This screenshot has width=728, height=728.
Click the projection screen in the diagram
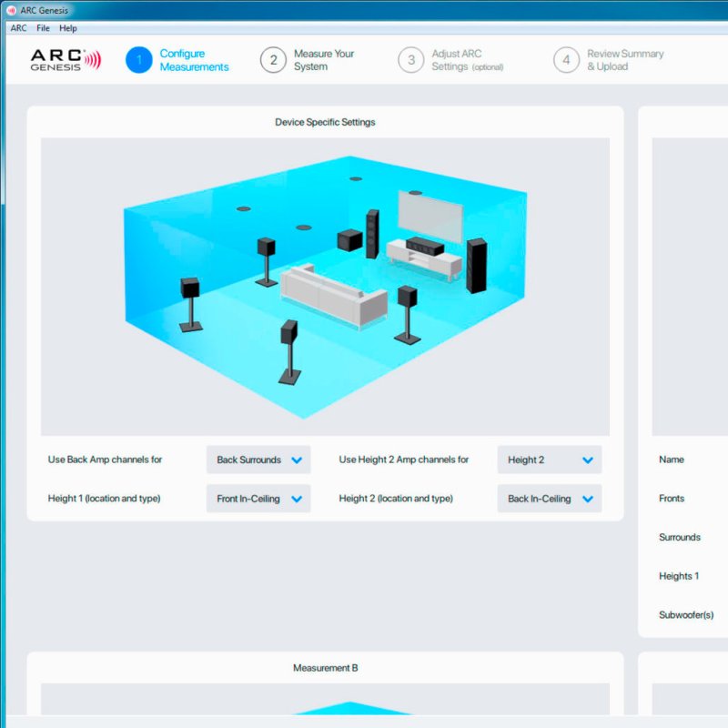[x=430, y=217]
